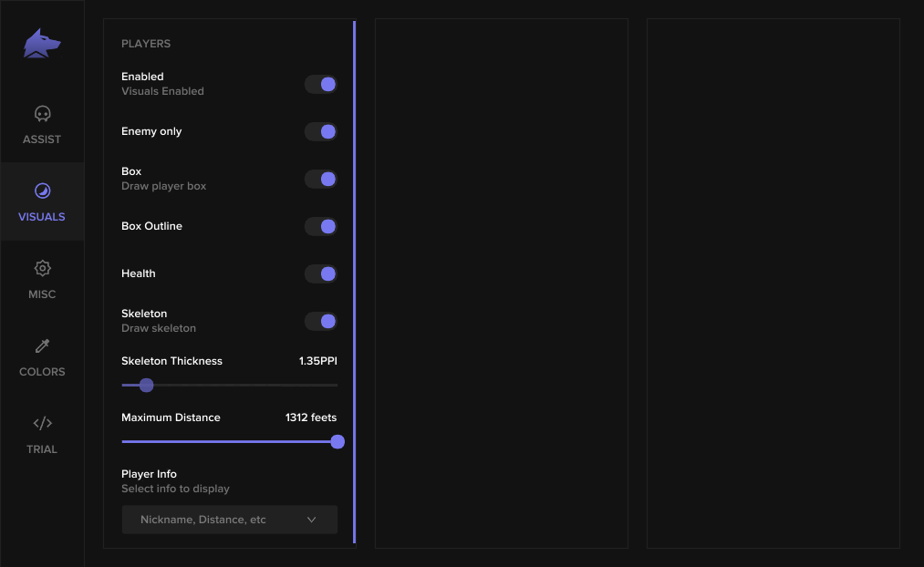Screen dimensions: 924x567
Task: Click the wolf logo icon
Action: tap(42, 44)
